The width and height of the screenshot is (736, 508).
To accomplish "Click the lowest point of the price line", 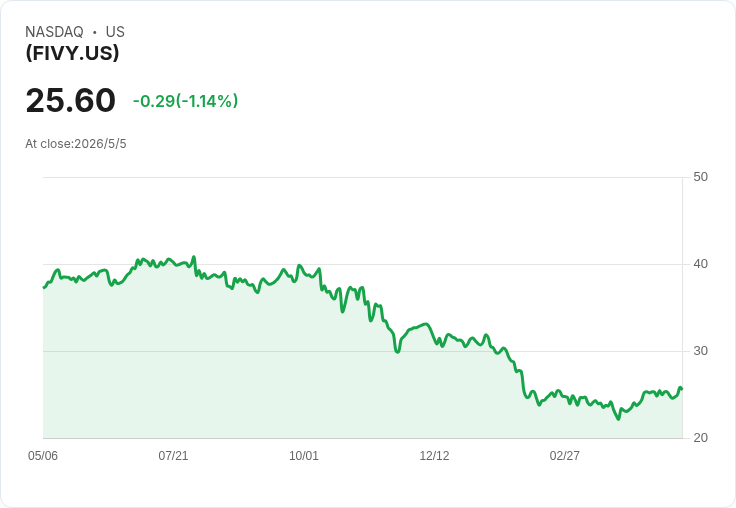I will pyautogui.click(x=618, y=419).
